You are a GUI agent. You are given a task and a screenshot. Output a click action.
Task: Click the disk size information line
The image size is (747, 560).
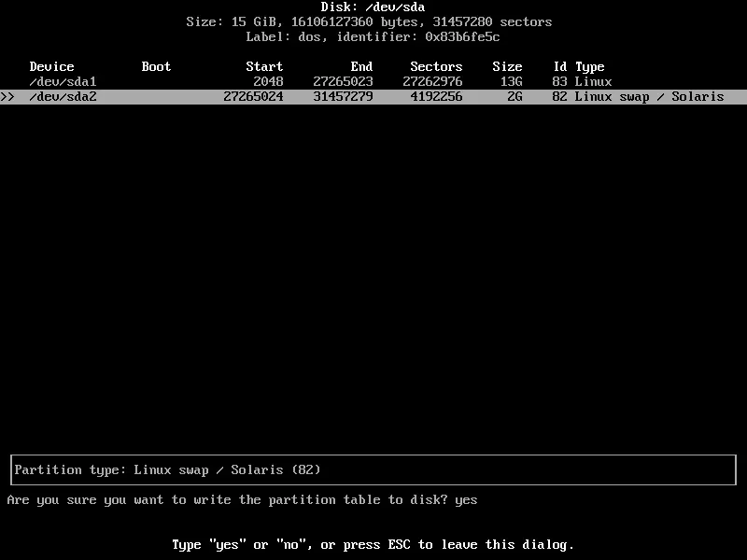coord(373,21)
